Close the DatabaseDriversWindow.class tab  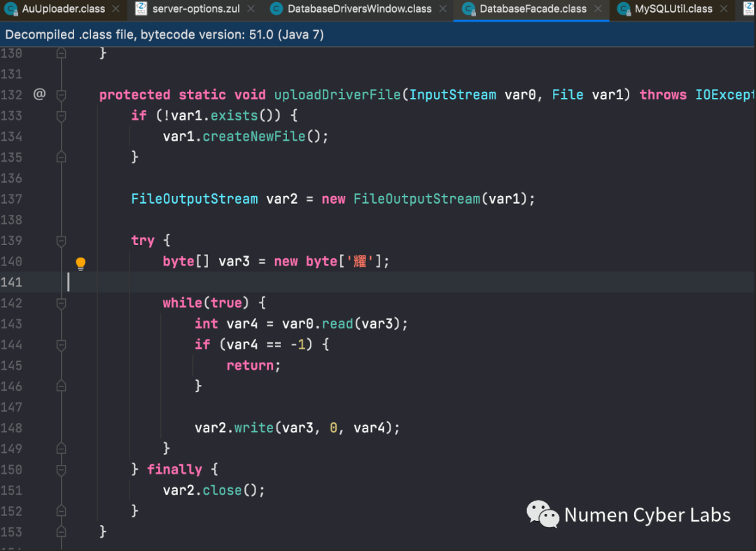[442, 9]
